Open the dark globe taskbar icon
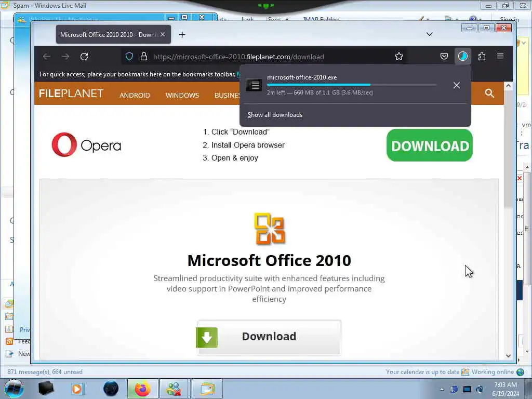This screenshot has width=532, height=399. 111,389
